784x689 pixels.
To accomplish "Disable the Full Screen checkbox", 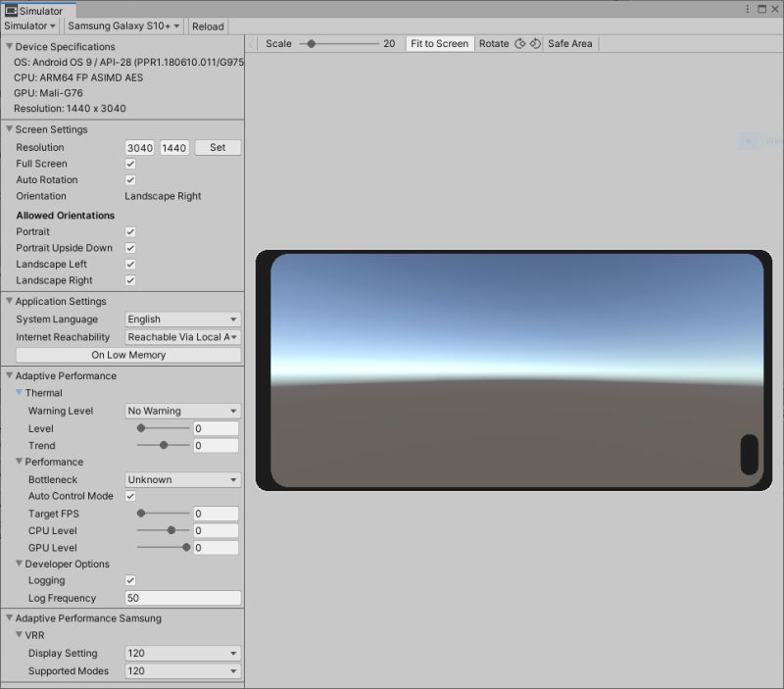I will coord(128,164).
